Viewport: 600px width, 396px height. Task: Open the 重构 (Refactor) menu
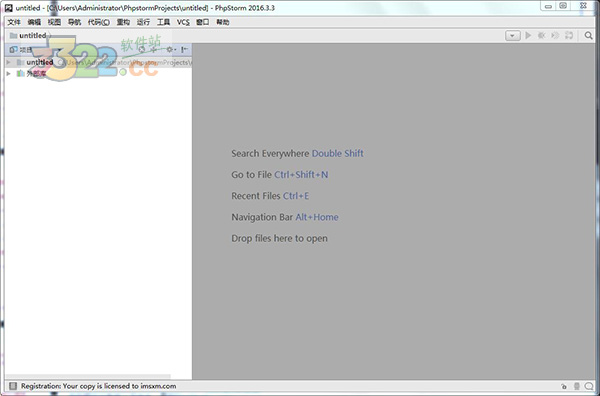[x=123, y=22]
